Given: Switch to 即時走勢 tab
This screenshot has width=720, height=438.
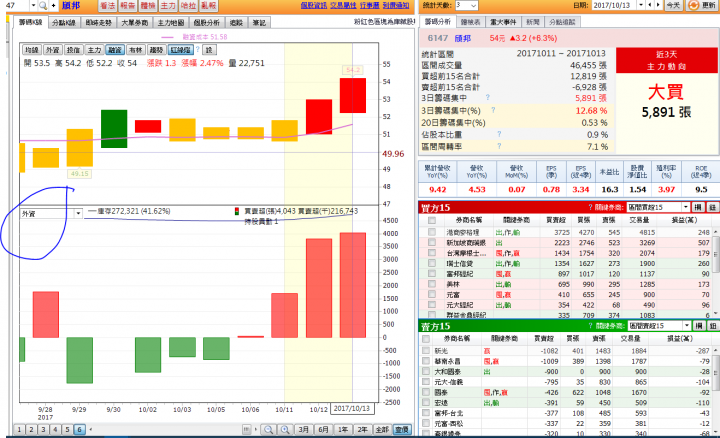Looking at the screenshot, I should point(99,22).
